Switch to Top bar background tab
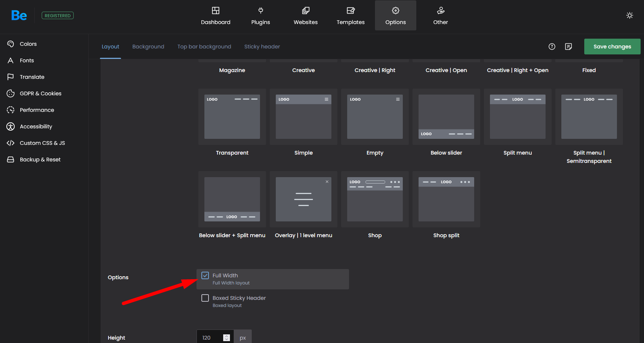This screenshot has height=343, width=644. (204, 47)
